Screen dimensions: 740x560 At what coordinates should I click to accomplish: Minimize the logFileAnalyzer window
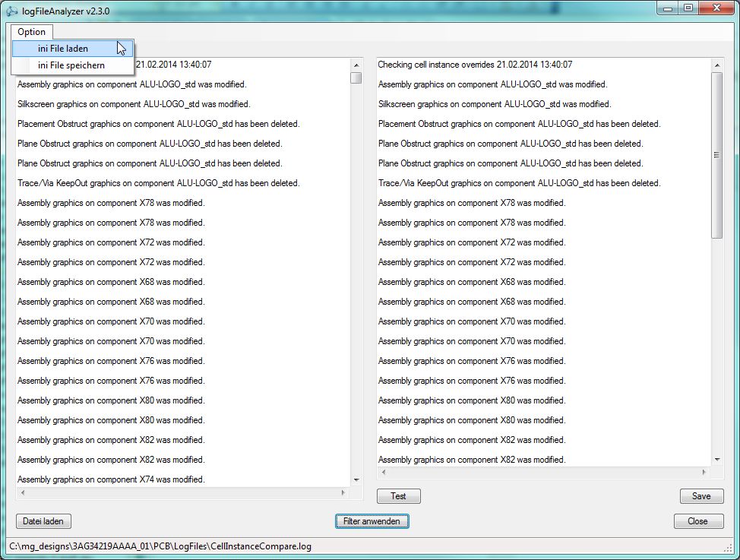[x=668, y=8]
